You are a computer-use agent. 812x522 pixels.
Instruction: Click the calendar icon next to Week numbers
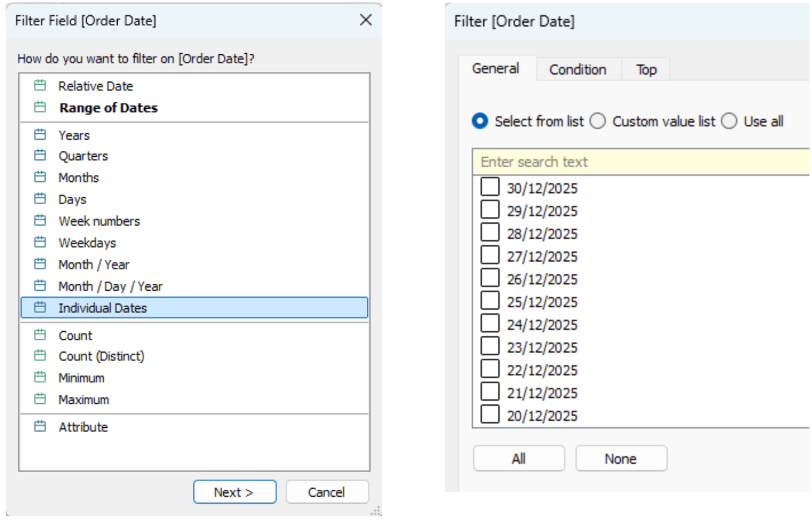pyautogui.click(x=40, y=221)
